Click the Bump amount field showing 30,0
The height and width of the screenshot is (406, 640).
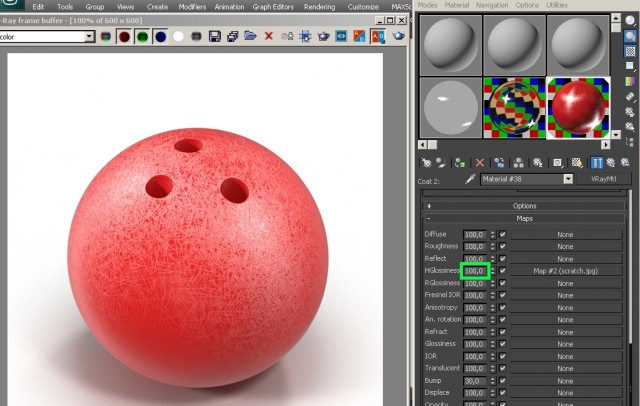click(475, 381)
